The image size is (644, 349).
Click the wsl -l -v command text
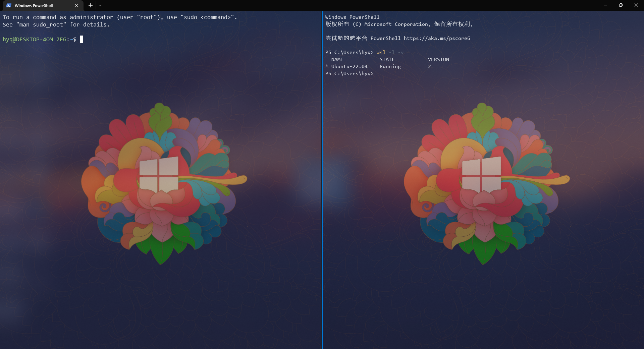[x=390, y=52]
